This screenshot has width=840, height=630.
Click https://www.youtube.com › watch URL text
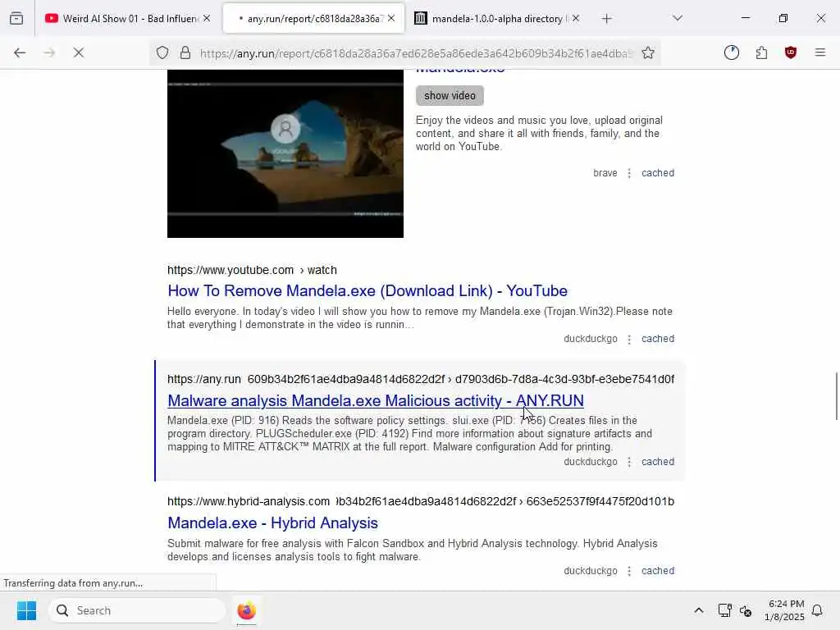[252, 270]
